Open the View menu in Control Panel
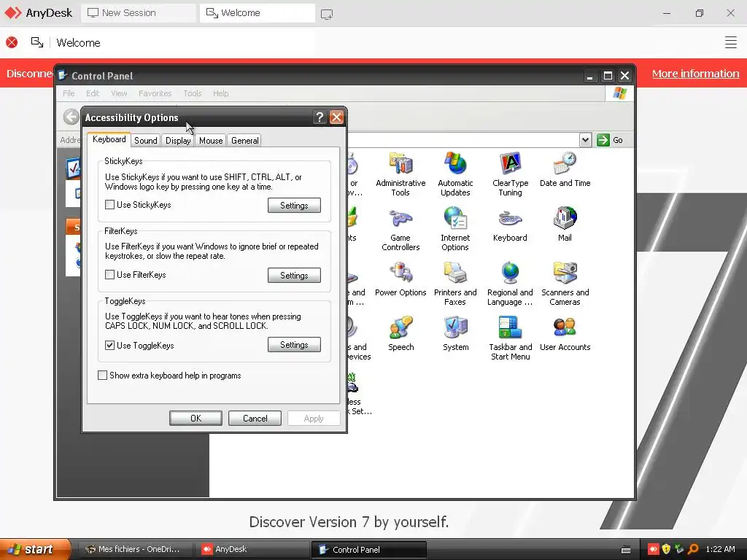 tap(119, 93)
